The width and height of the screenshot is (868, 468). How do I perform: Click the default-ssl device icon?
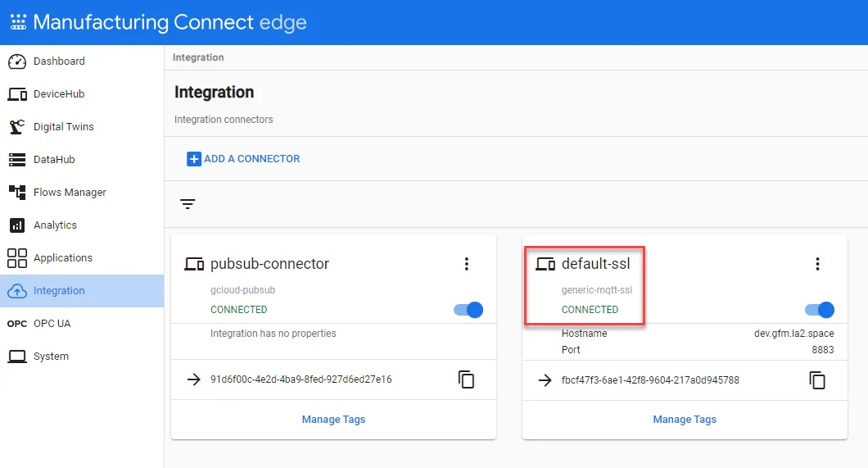pos(545,264)
